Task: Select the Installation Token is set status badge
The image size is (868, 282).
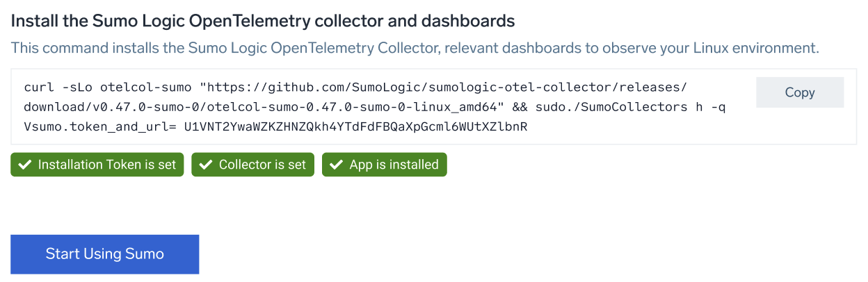Action: [x=97, y=165]
